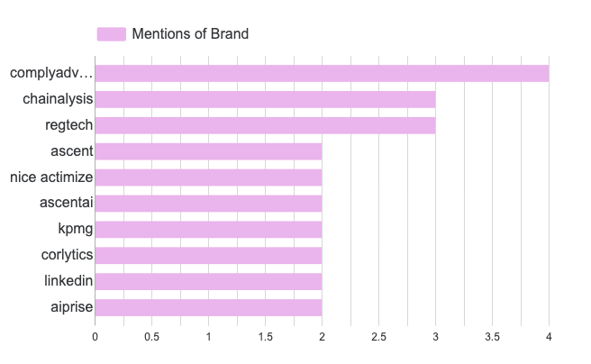
Task: Click the 4 tick on the x-axis
Action: point(549,337)
